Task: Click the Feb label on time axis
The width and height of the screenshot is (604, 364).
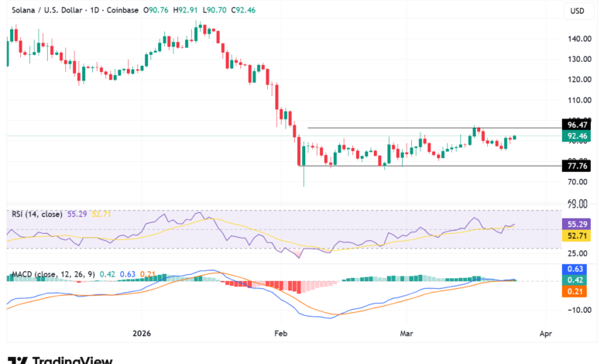Action: click(281, 332)
